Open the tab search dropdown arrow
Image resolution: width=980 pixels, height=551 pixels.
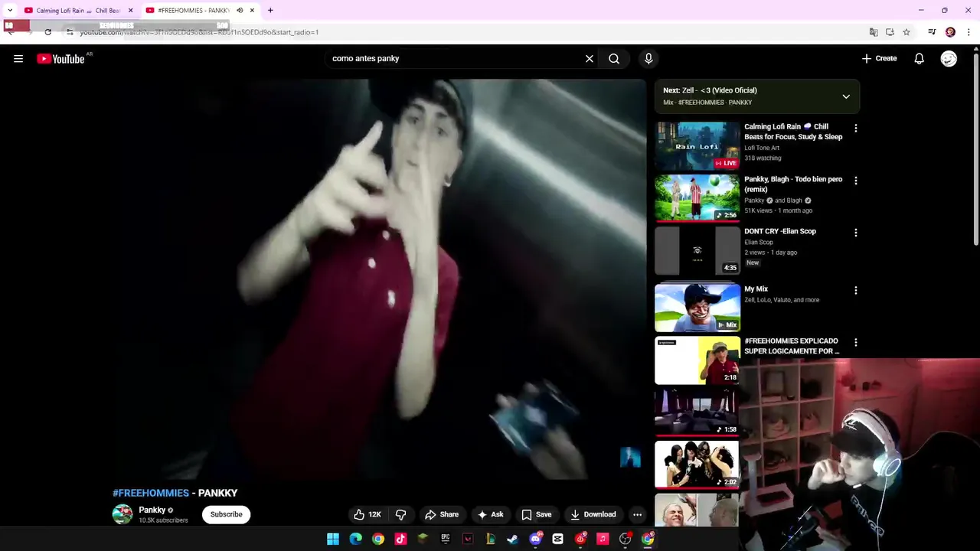pos(9,11)
